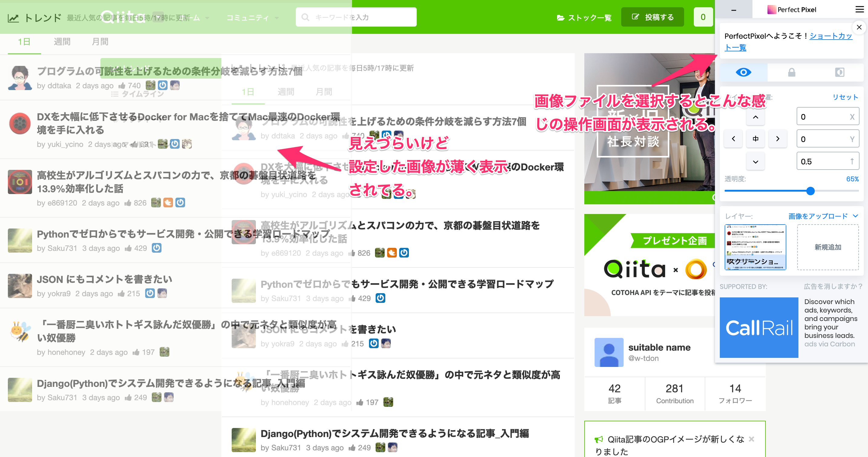
Task: Open author honehoney profile link
Action: [x=290, y=402]
